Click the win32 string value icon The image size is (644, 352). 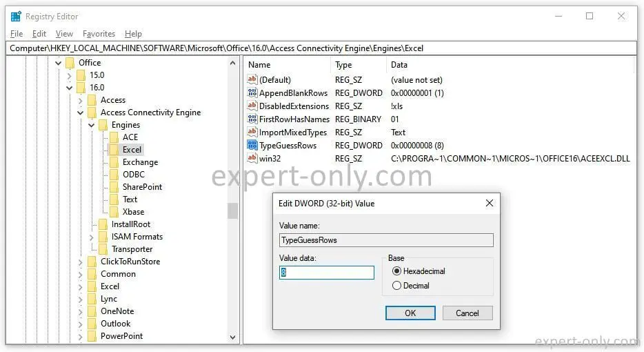(252, 158)
